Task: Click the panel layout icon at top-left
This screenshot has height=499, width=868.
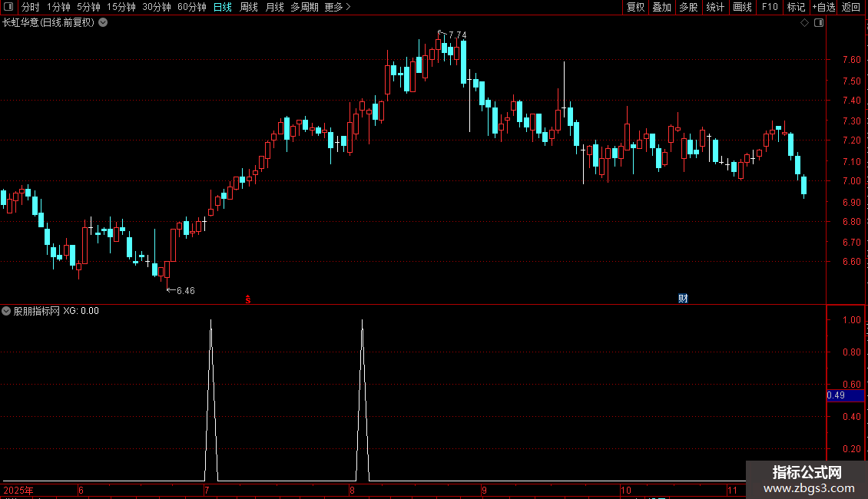Action: (8, 7)
